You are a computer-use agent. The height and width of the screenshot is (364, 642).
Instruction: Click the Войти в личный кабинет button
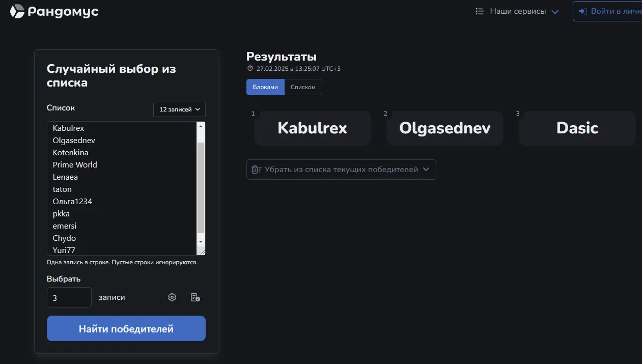607,11
